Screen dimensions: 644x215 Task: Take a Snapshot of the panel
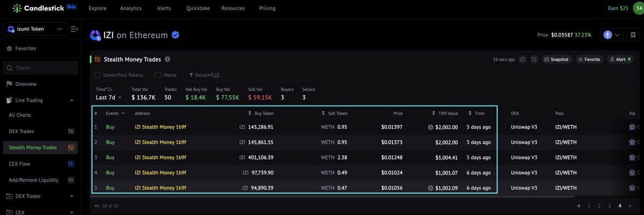pos(557,59)
